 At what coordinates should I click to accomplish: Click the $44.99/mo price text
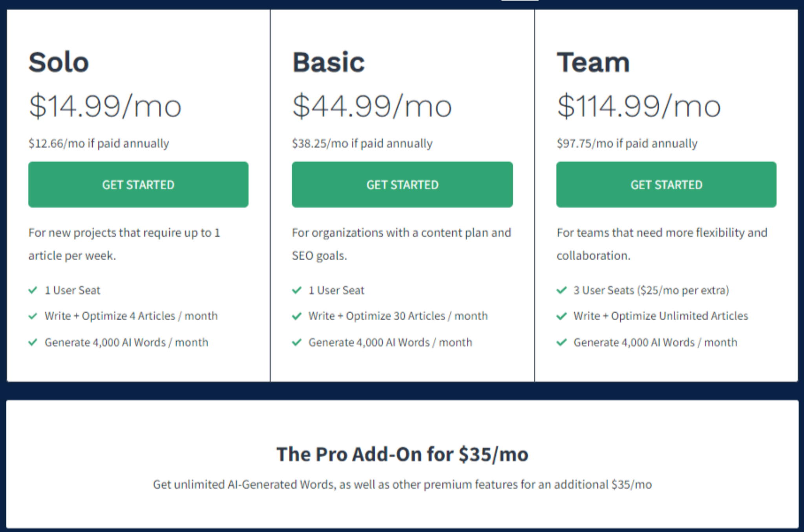(372, 106)
